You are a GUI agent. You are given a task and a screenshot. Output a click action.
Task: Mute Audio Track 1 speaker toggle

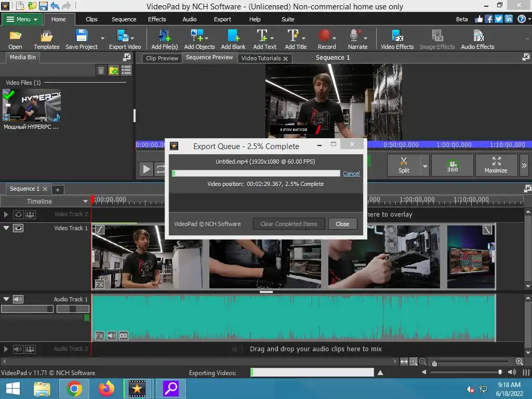click(18, 299)
